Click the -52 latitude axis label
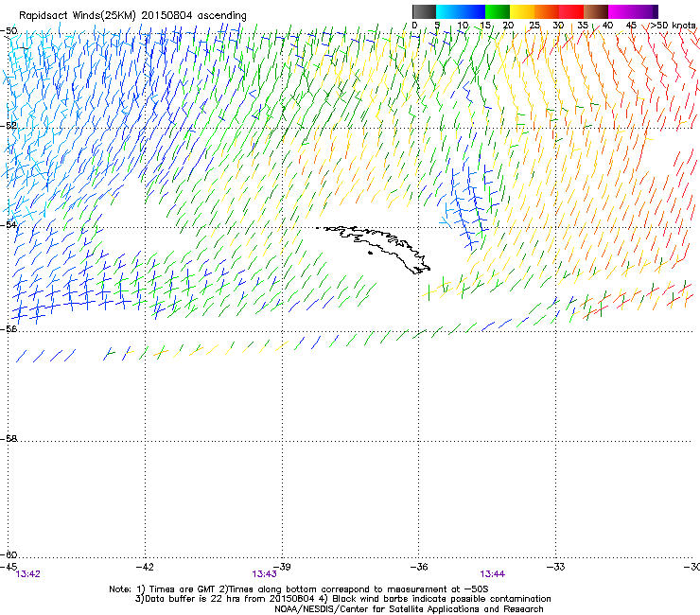The image size is (700, 615). [x=9, y=126]
